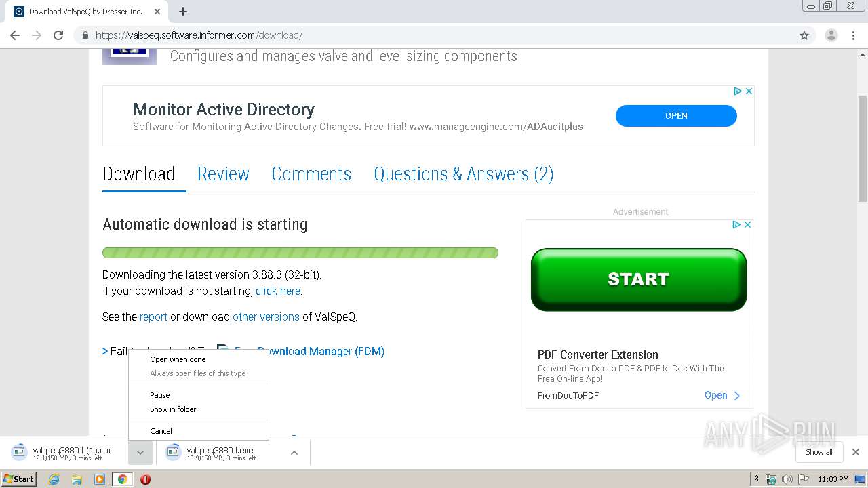The height and width of the screenshot is (488, 868).
Task: Launch Internet Explorer from taskbar
Action: 54,479
